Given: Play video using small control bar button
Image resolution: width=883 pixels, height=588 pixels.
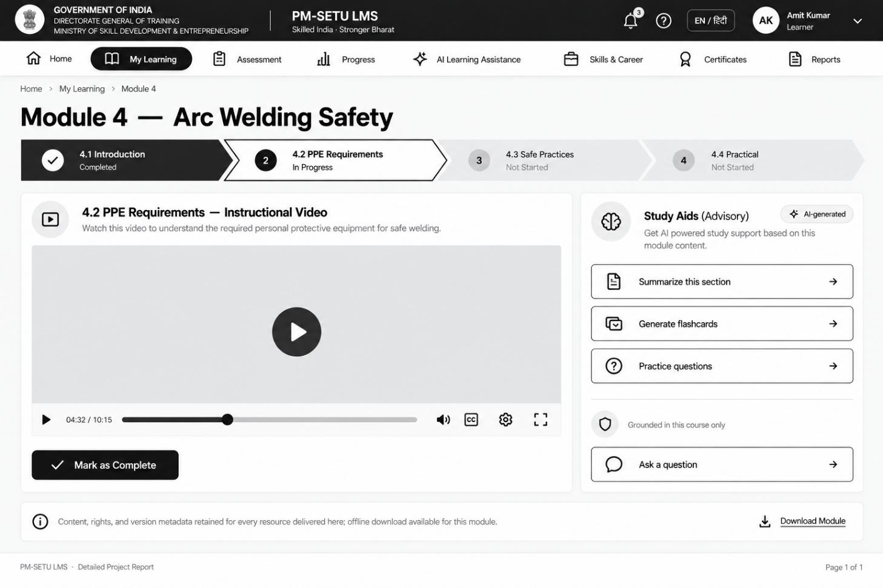Looking at the screenshot, I should (x=46, y=420).
